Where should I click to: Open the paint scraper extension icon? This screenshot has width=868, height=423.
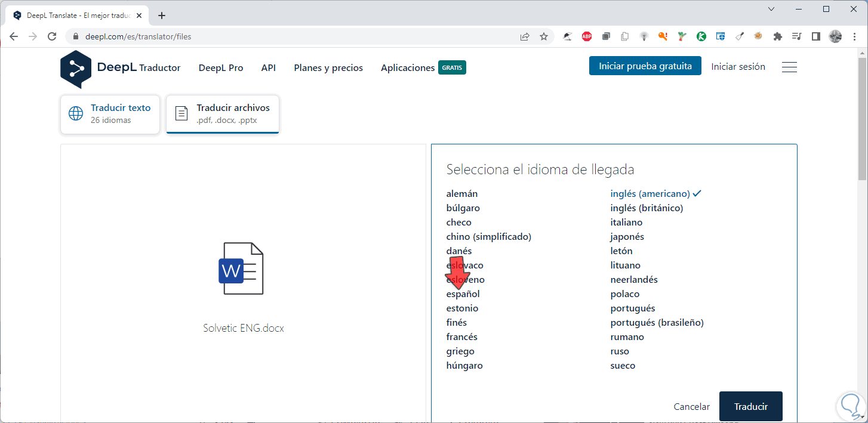point(740,36)
